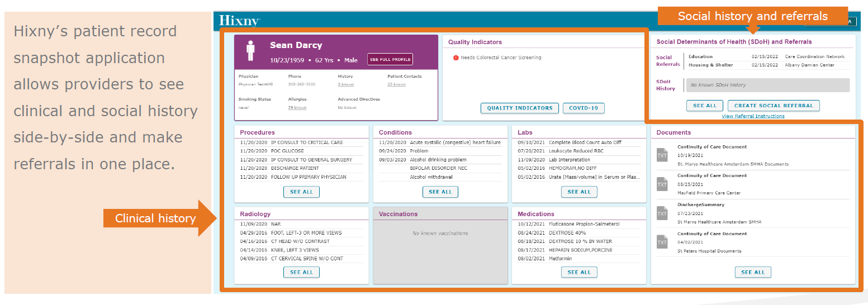This screenshot has width=868, height=305.
Task: Open the DischargeSummary TXT document icon
Action: (662, 213)
